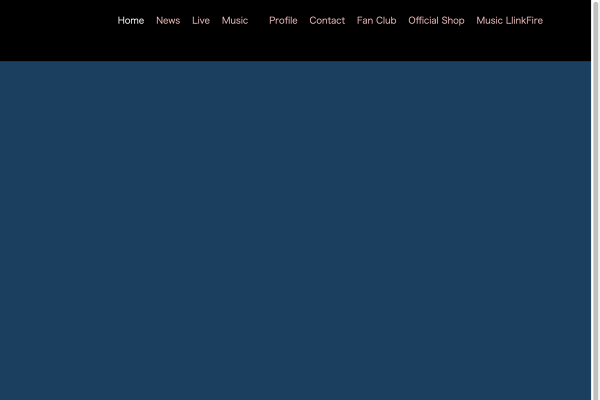Screen dimensions: 600x400
Task: Select Official Shop in the top navigation
Action: [x=436, y=20]
